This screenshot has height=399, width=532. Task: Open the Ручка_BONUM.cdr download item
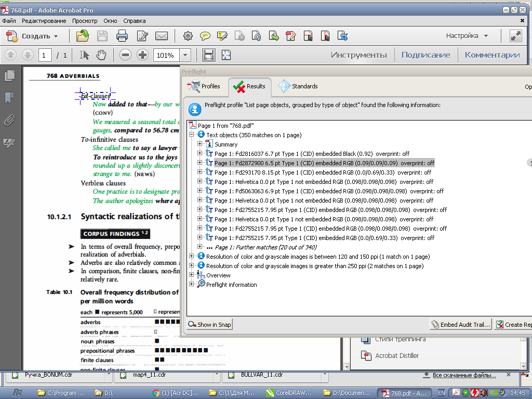(x=48, y=375)
